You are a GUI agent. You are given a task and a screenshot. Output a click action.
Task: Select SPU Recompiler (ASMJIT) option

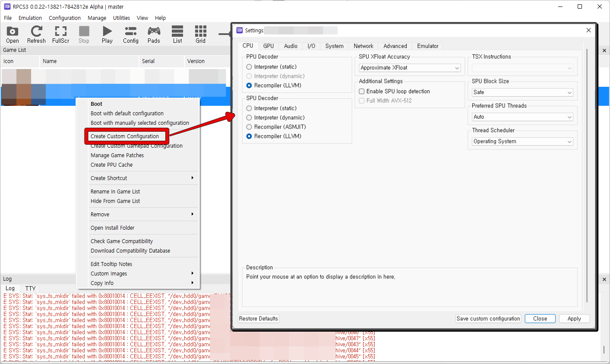click(276, 127)
